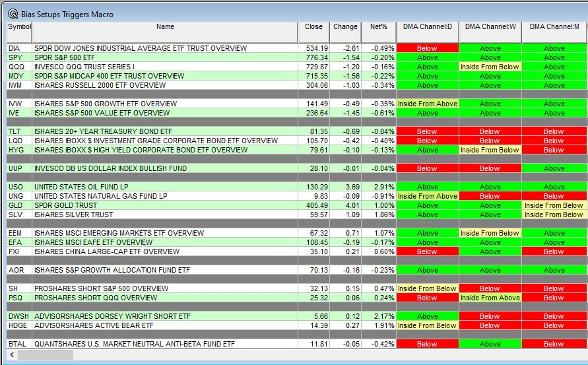
Task: Click the 2.17% net value for DWSH
Action: [379, 316]
